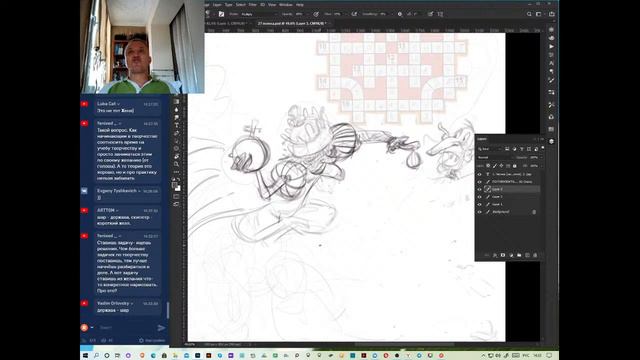Click the Photoshop search icon
The width and height of the screenshot is (640, 360).
(x=529, y=14)
